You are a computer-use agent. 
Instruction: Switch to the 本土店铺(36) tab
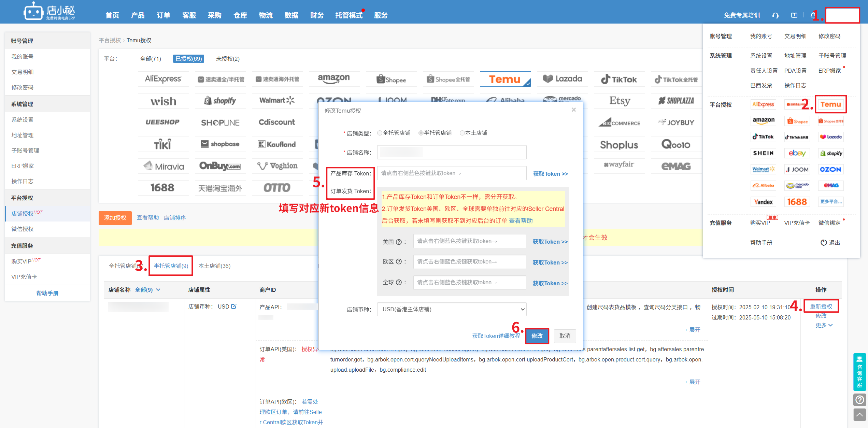tap(214, 266)
